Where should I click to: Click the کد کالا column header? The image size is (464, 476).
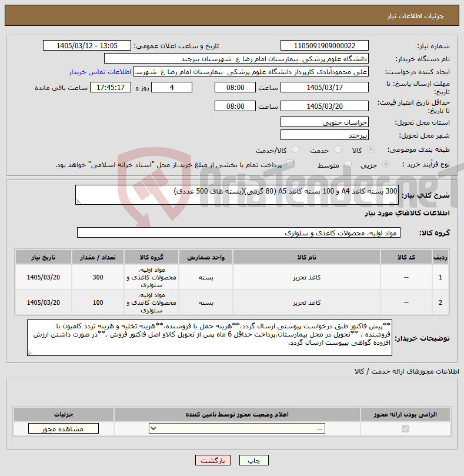406,257
